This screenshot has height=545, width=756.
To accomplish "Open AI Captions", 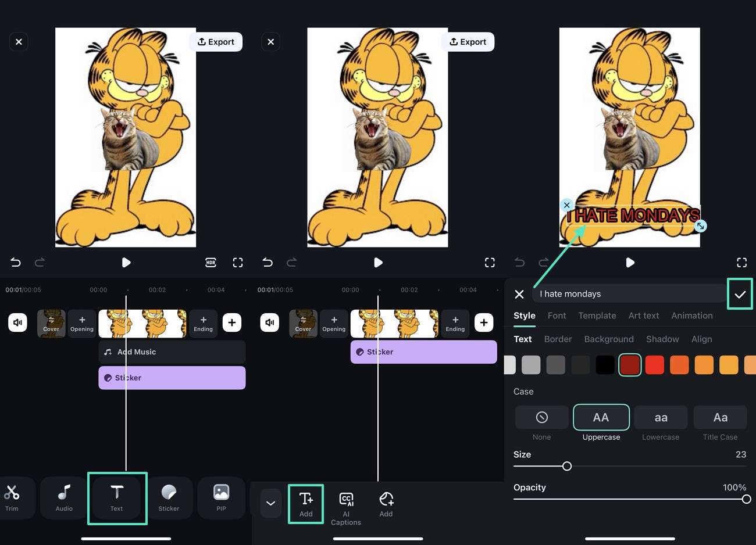I will pyautogui.click(x=346, y=508).
